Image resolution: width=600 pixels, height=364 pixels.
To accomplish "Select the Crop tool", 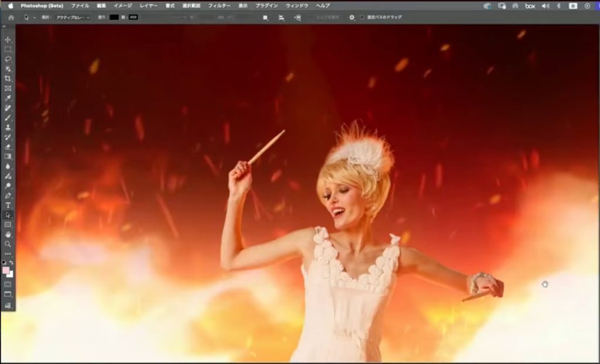I will point(8,78).
